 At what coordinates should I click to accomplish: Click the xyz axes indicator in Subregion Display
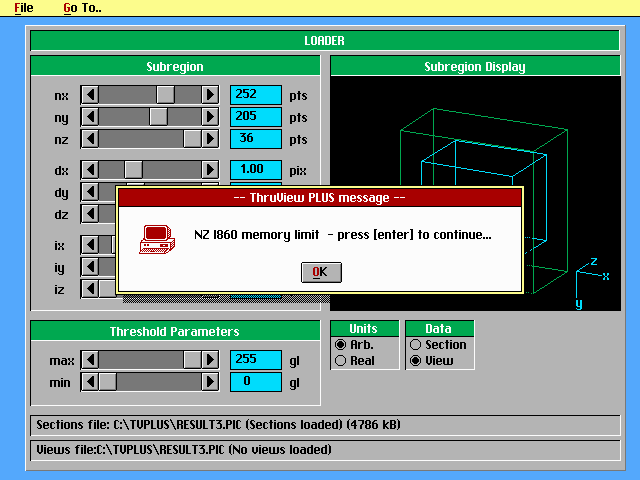(592, 283)
